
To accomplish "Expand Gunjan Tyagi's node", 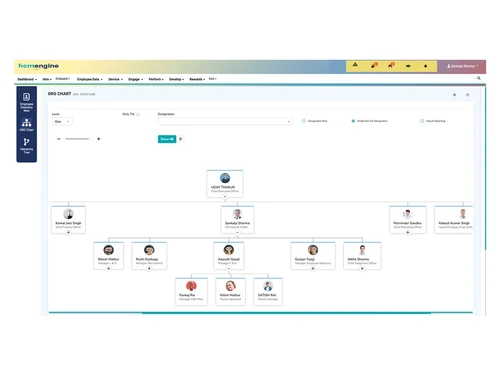I will point(313,268).
